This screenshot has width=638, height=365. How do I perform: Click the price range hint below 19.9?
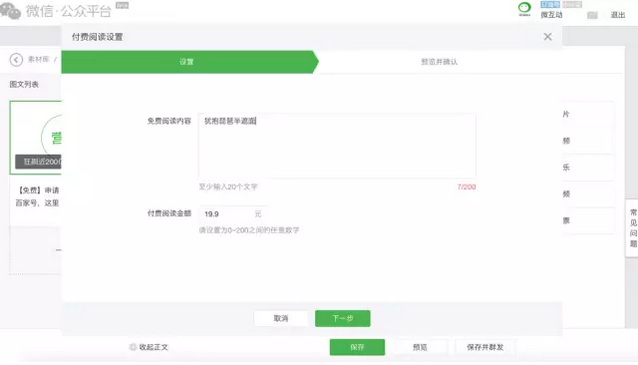pyautogui.click(x=249, y=230)
